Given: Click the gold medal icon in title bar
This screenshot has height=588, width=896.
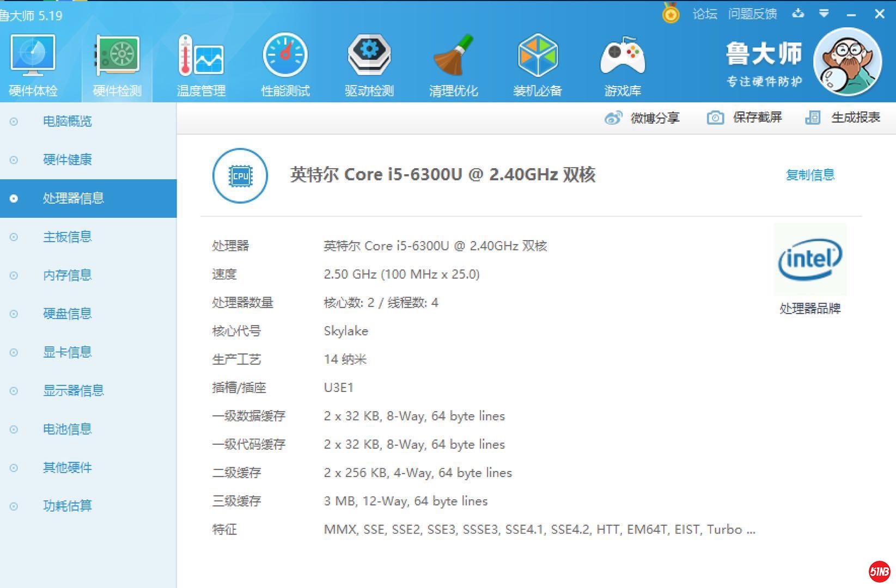Looking at the screenshot, I should [671, 14].
